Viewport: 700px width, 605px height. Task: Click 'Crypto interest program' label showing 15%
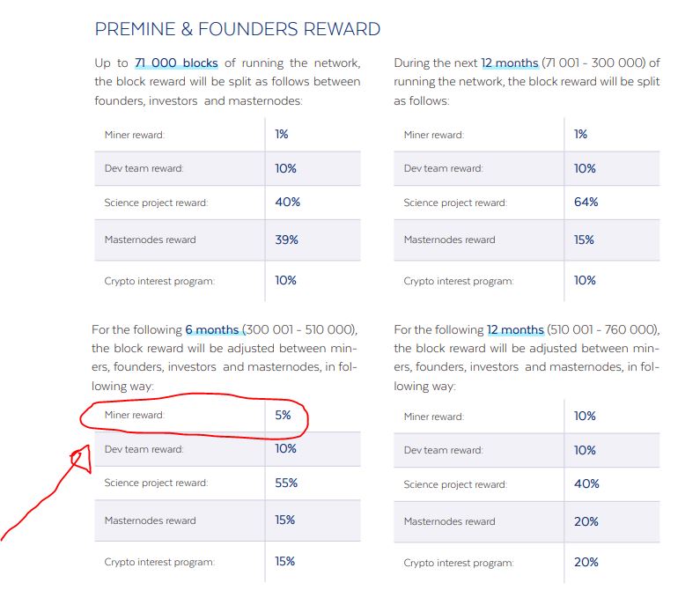click(x=159, y=562)
